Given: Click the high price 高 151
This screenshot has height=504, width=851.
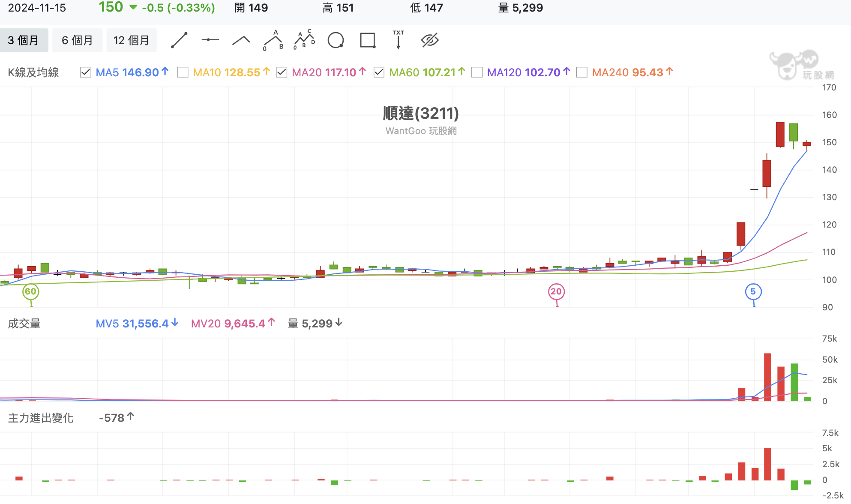Looking at the screenshot, I should pos(338,8).
